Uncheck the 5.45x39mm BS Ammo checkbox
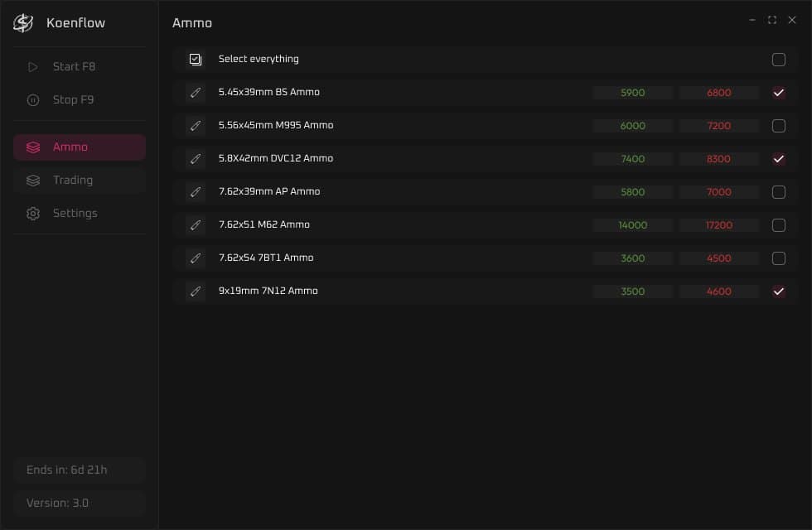Image resolution: width=812 pixels, height=530 pixels. click(x=778, y=93)
